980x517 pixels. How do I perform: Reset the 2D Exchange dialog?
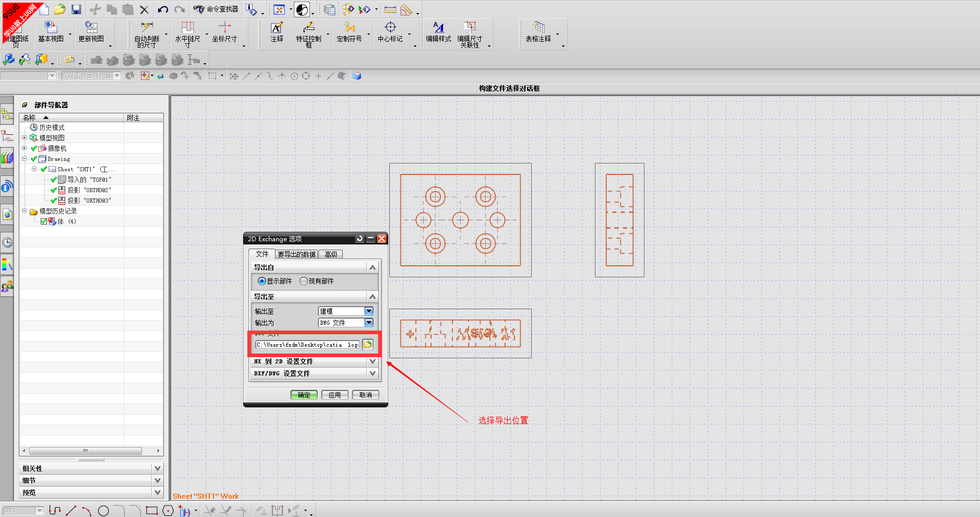tap(360, 239)
